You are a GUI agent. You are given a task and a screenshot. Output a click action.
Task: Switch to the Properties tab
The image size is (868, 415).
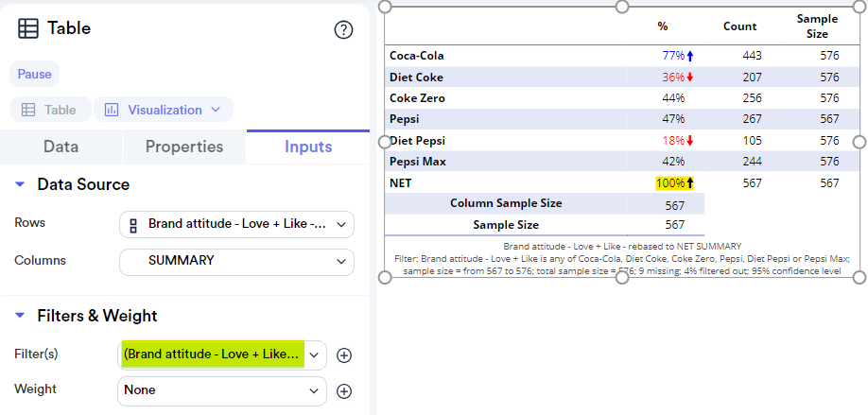[184, 147]
